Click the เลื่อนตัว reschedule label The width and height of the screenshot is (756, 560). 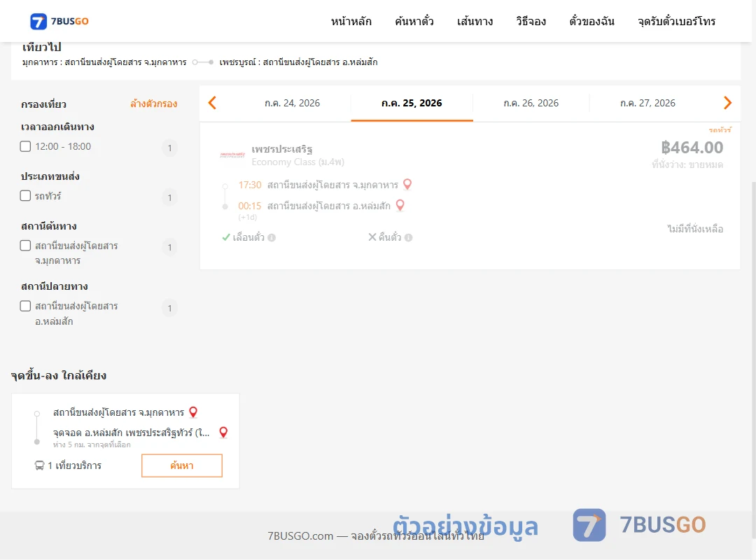click(x=248, y=237)
